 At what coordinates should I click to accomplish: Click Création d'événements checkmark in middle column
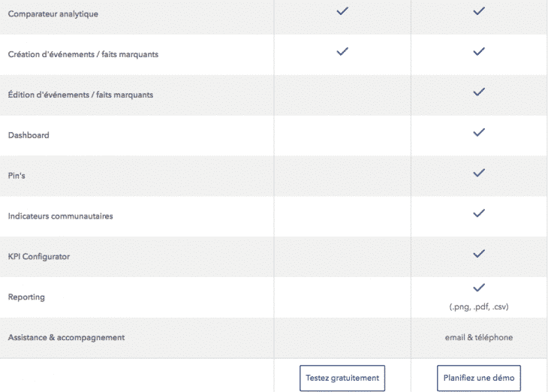[342, 52]
